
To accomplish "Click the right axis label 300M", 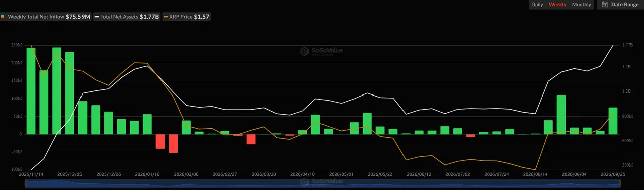I will [627, 165].
